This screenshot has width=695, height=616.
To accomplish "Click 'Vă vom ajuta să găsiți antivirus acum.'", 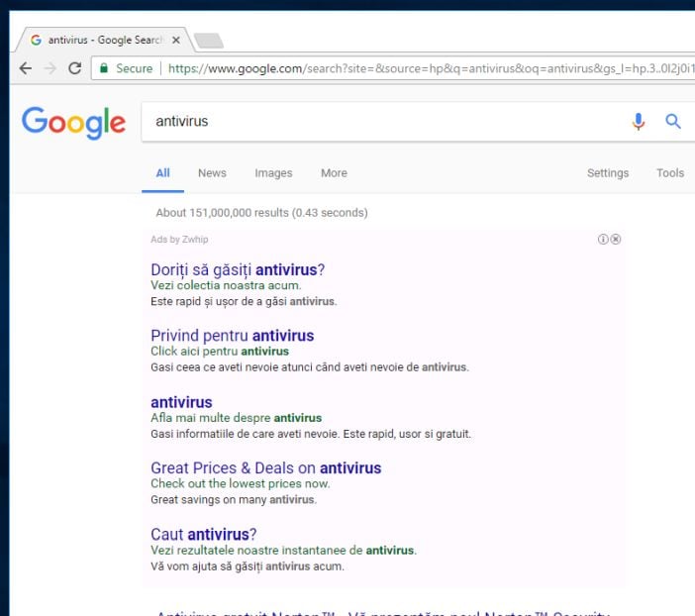I will (248, 566).
